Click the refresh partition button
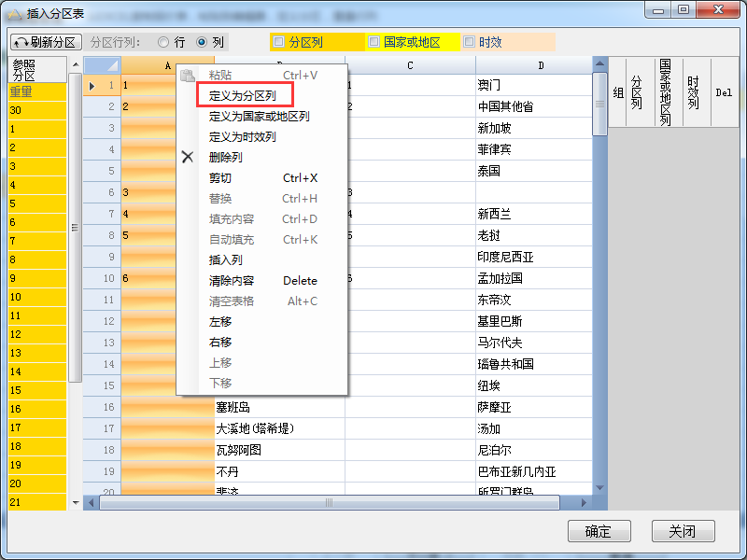 click(46, 42)
